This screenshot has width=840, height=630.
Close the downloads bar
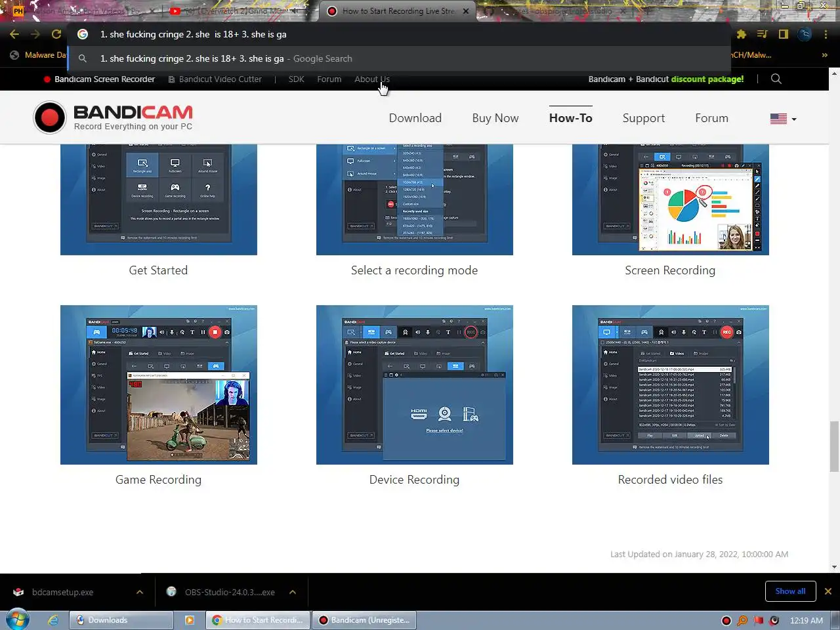tap(828, 591)
